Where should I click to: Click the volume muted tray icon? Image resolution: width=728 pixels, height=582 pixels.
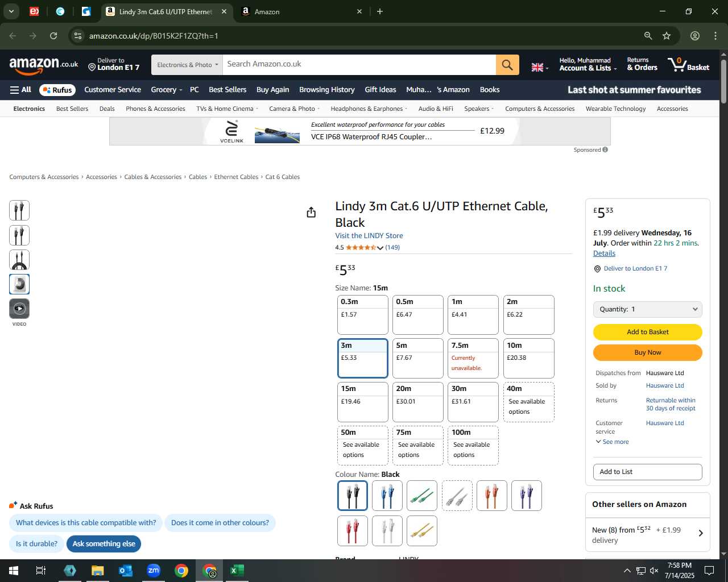pyautogui.click(x=654, y=571)
